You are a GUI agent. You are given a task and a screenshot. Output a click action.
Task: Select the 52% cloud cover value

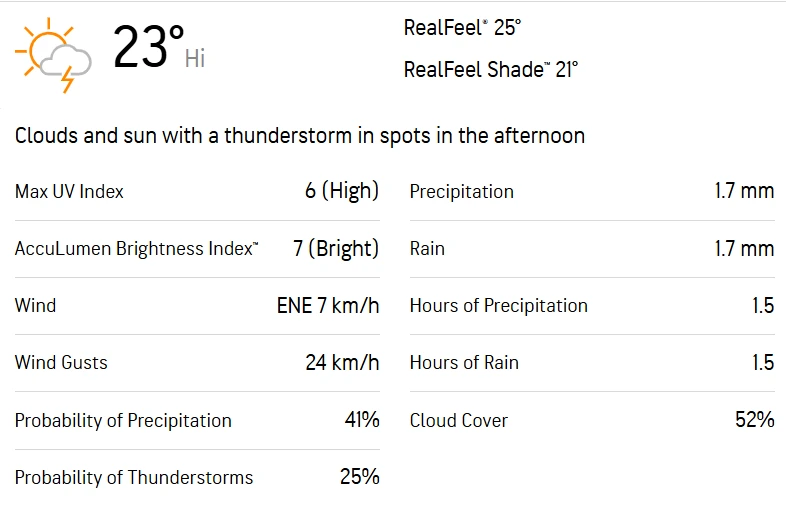[x=755, y=420]
